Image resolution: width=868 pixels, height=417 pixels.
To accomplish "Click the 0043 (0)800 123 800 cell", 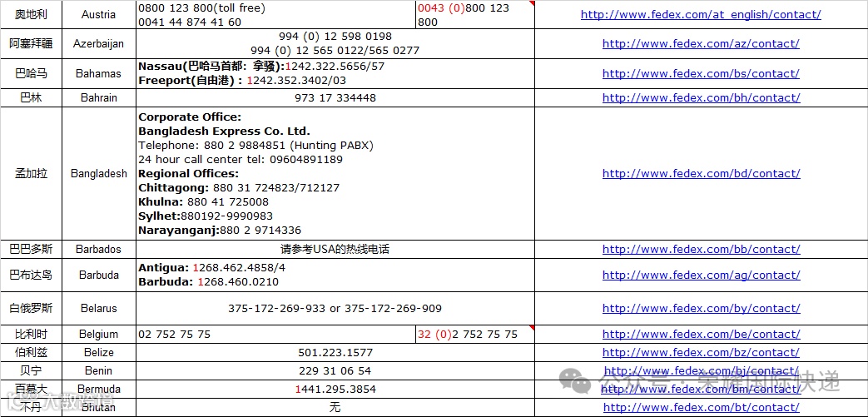I will [x=475, y=15].
